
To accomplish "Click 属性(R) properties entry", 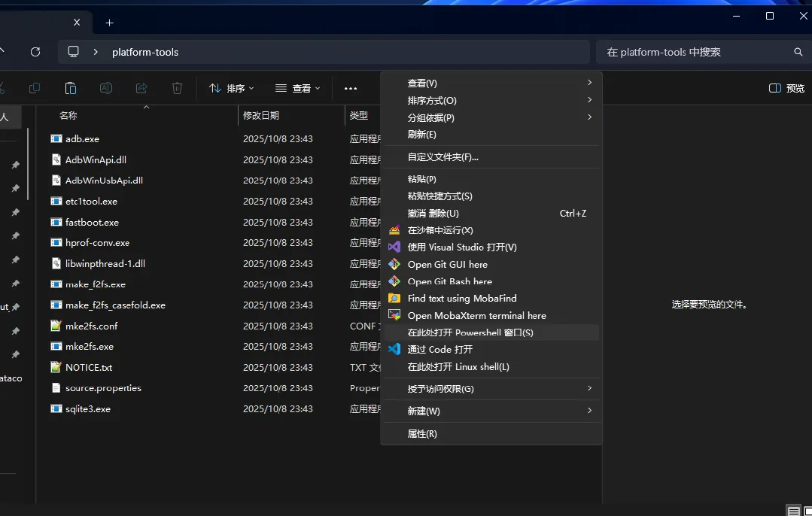I will tap(422, 433).
